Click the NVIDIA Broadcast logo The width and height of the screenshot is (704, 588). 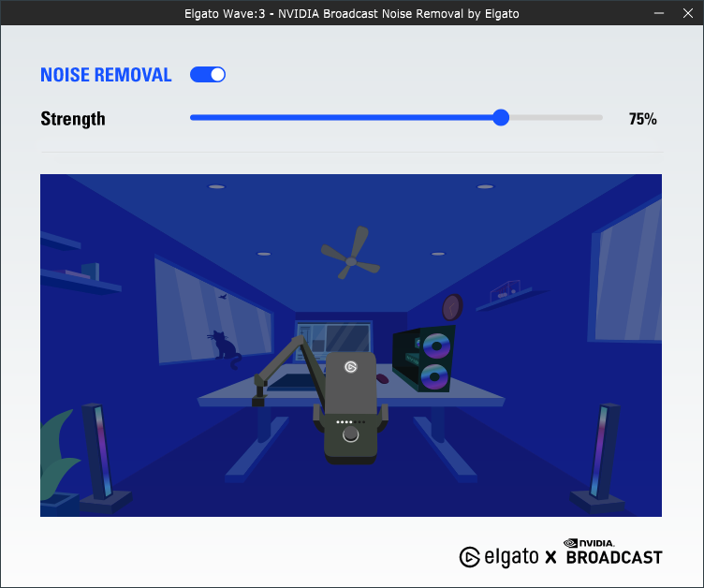(x=613, y=552)
